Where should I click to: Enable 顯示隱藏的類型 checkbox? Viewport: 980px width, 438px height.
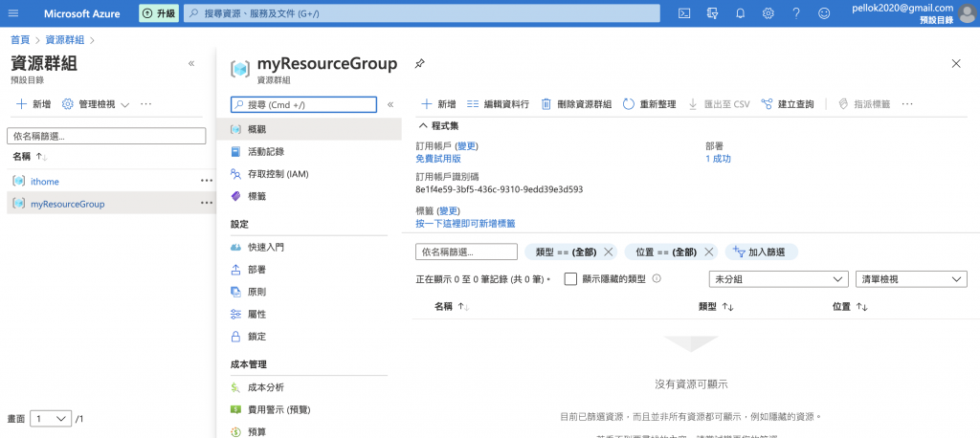tap(570, 279)
